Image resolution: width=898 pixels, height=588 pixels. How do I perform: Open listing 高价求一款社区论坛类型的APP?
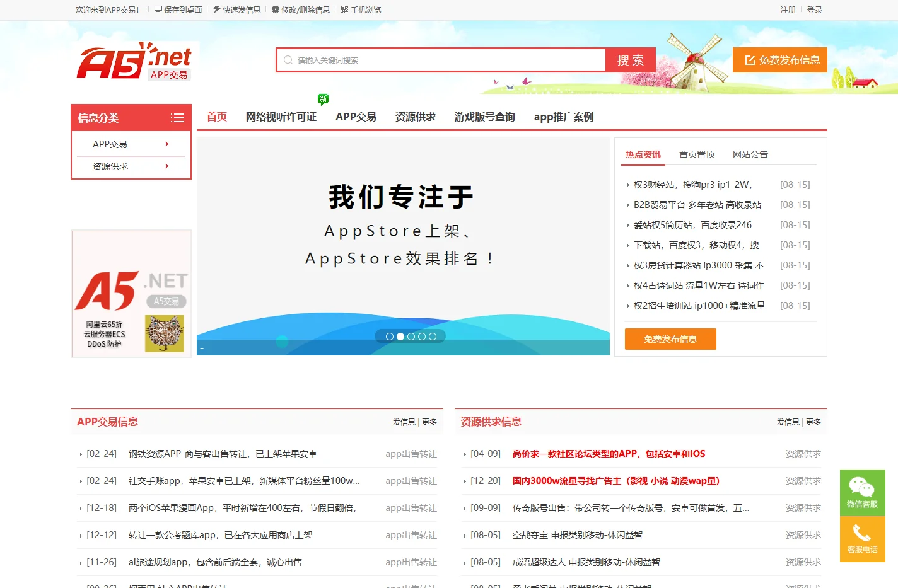point(609,454)
